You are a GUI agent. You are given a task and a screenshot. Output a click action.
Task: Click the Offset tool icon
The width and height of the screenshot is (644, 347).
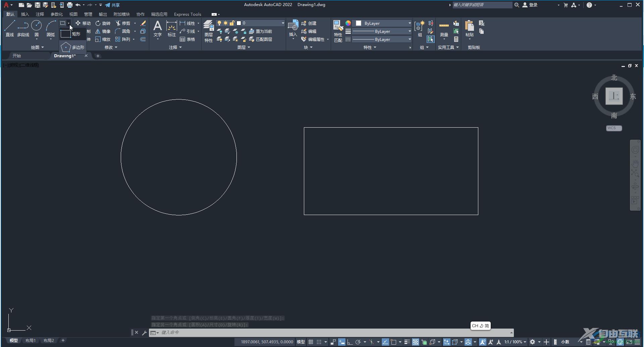point(143,39)
